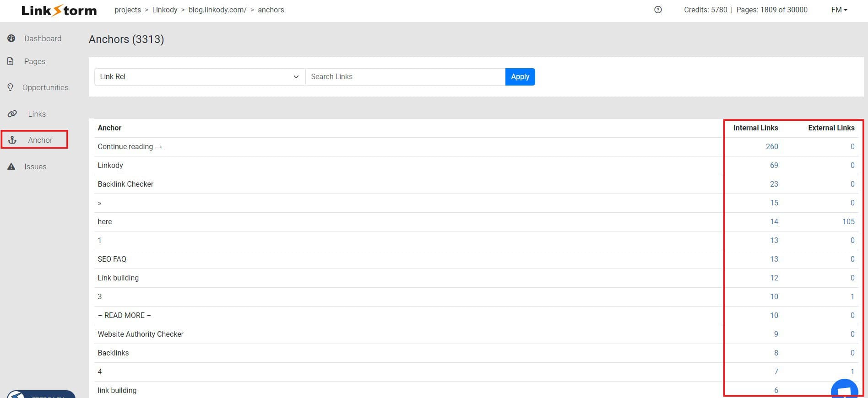Click the Linkody breadcrumb link
Screen dimensions: 868x398
click(x=165, y=10)
